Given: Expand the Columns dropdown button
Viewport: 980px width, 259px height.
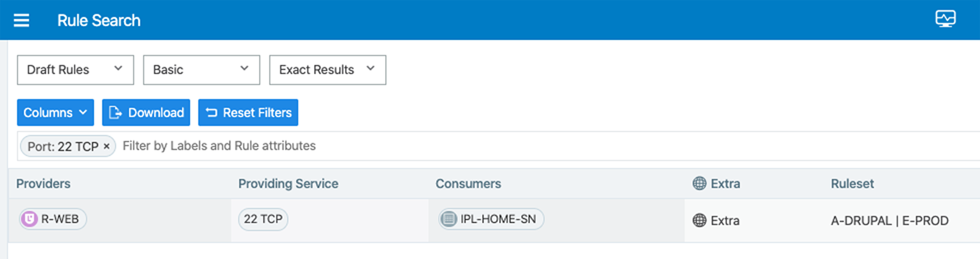Looking at the screenshot, I should (56, 112).
